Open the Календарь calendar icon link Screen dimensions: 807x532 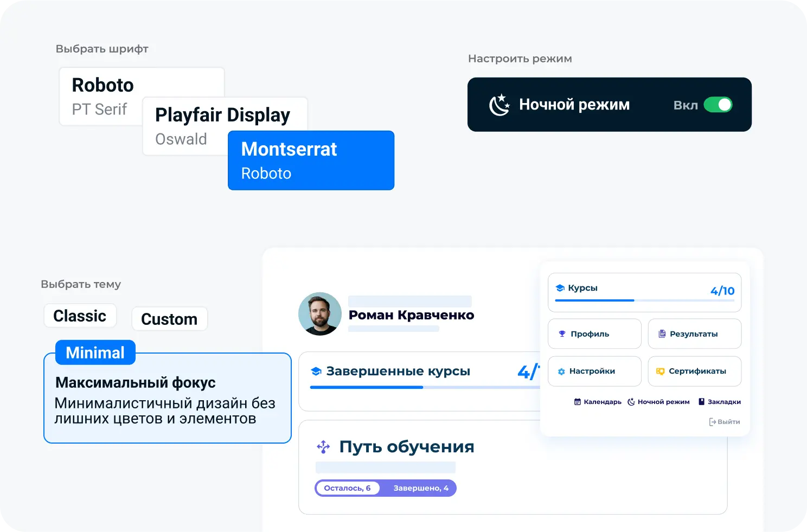[x=578, y=402]
